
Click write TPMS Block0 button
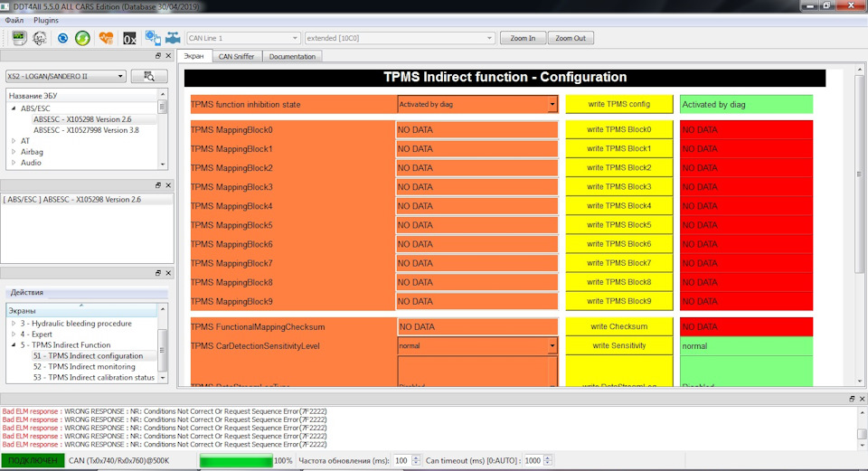click(618, 129)
